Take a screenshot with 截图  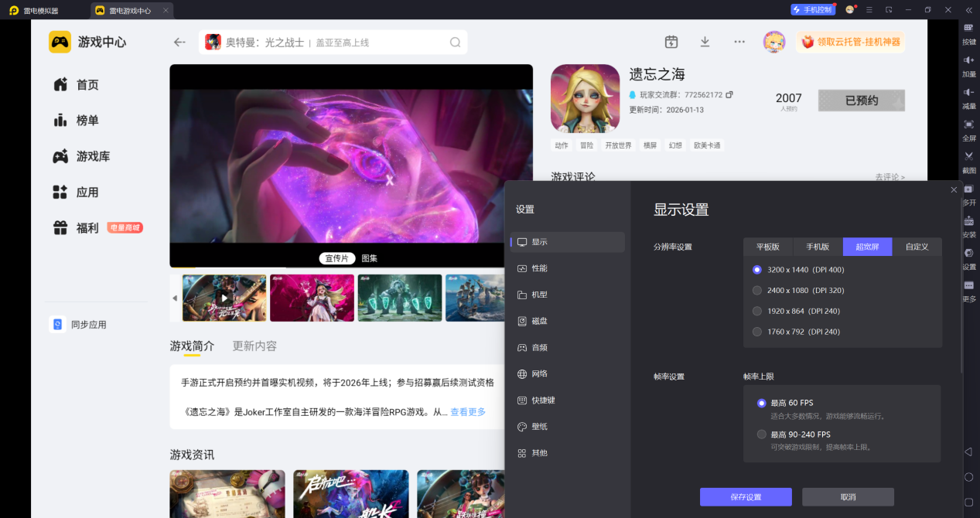click(968, 162)
